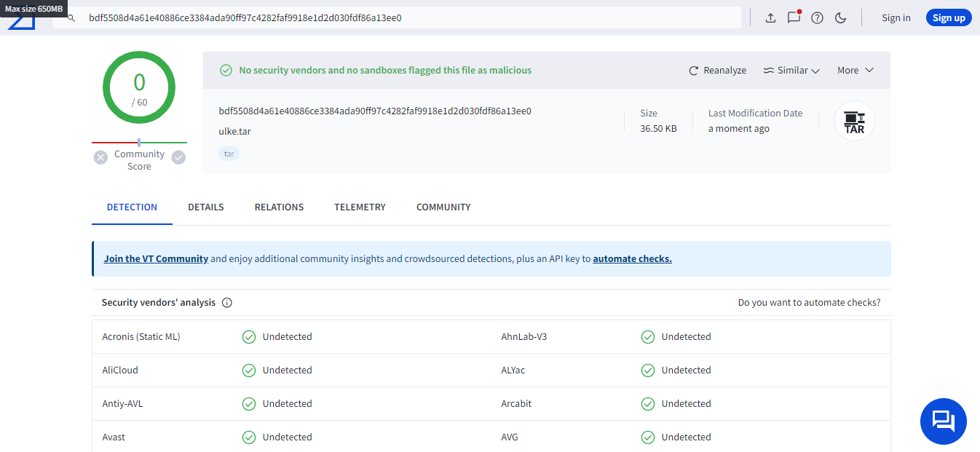Click the file hash text
Image resolution: width=980 pixels, height=452 pixels.
(x=375, y=111)
